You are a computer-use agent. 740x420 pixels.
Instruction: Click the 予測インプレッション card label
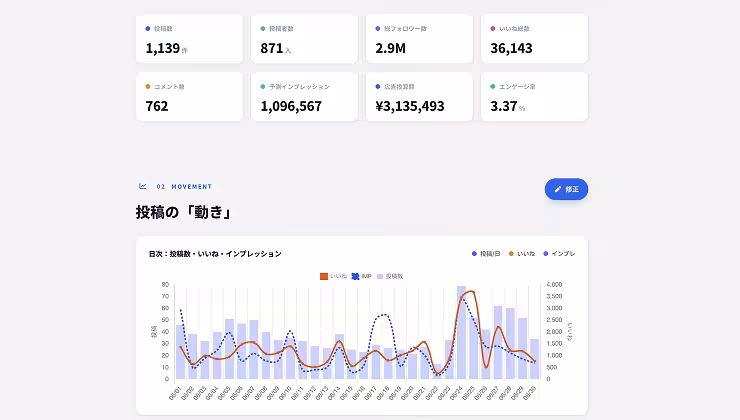coord(299,87)
